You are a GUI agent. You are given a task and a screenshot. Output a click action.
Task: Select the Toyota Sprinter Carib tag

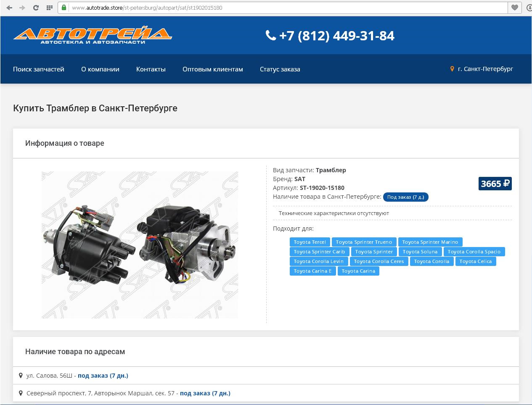(x=319, y=252)
